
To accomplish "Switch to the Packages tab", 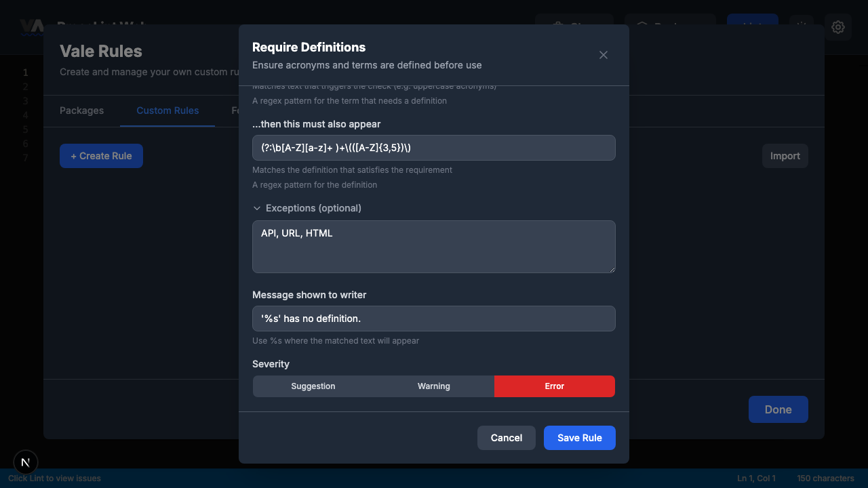I will pos(81,110).
